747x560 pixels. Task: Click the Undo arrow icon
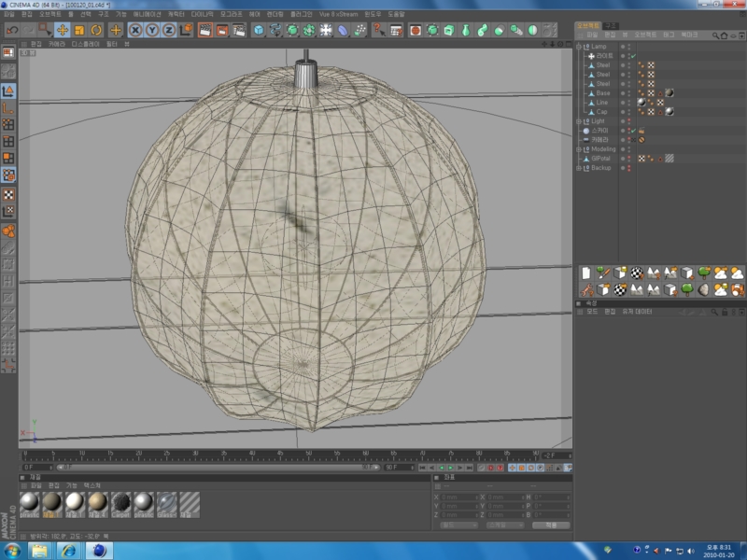[x=12, y=31]
